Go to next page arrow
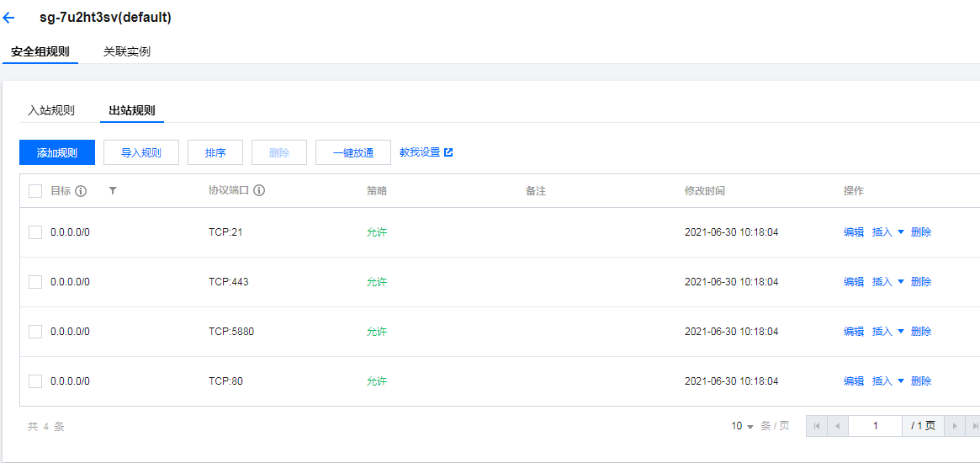The width and height of the screenshot is (980, 463). click(955, 426)
